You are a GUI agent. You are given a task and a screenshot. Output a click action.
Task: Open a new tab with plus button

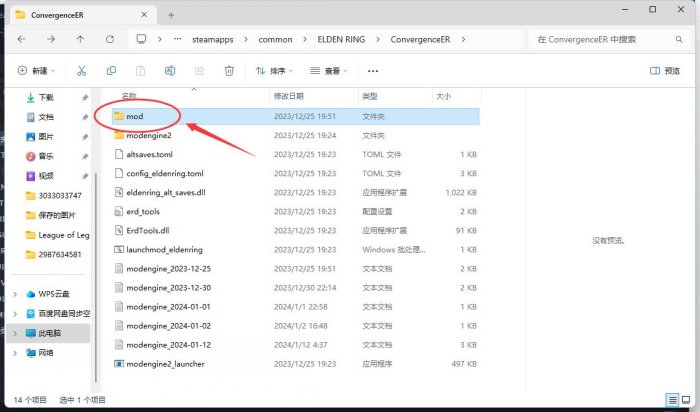pos(171,15)
